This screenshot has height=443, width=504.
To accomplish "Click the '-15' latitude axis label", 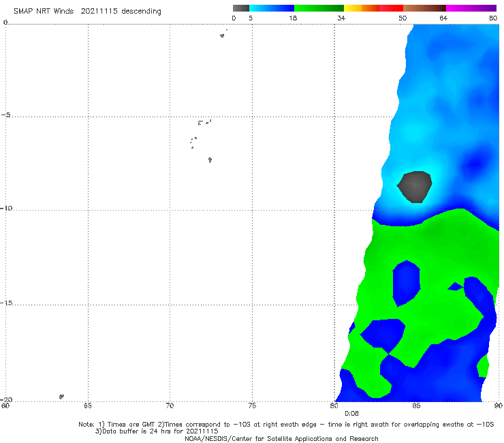I will [x=5, y=303].
